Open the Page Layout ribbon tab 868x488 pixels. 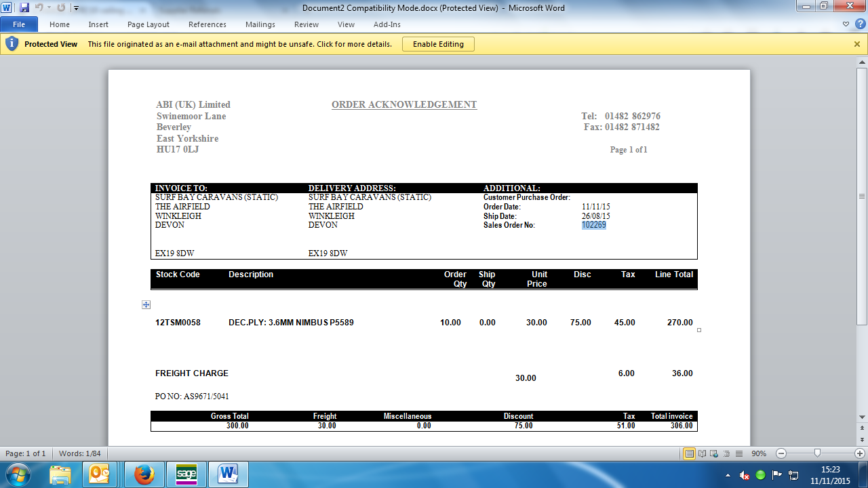(149, 24)
